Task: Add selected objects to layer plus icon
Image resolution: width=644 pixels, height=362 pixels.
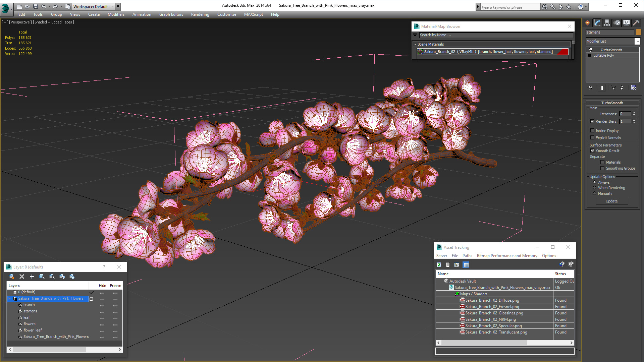Action: click(x=32, y=277)
